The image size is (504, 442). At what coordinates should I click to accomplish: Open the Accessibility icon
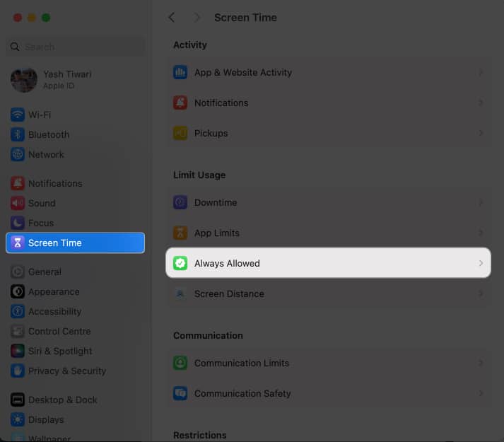tap(18, 311)
